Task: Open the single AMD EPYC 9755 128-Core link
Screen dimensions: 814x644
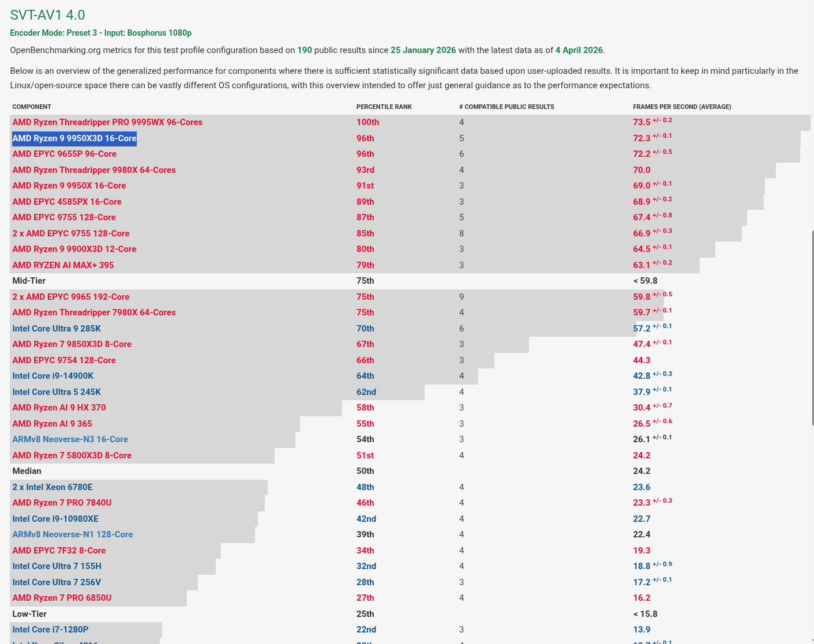Action: click(64, 217)
